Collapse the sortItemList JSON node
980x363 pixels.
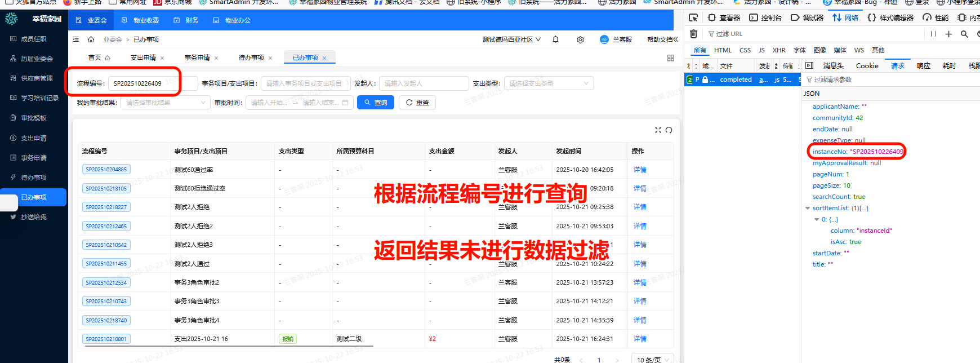coord(808,208)
